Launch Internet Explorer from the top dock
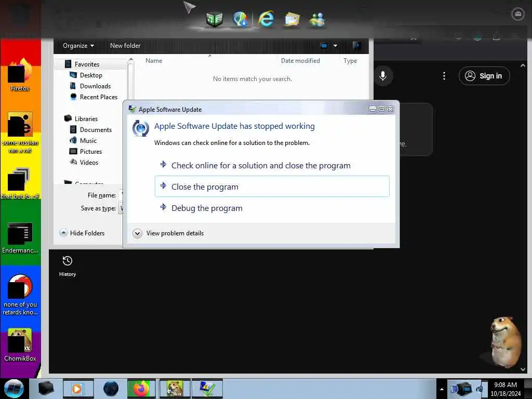 click(266, 18)
